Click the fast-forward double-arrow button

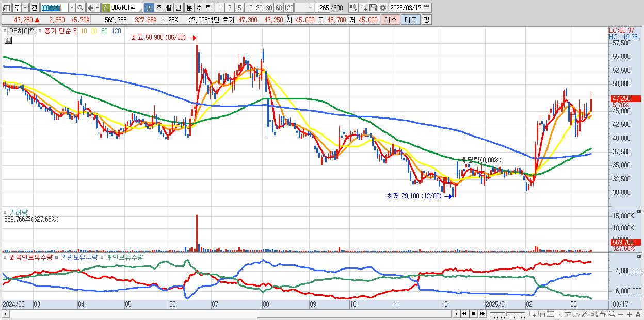point(482,314)
